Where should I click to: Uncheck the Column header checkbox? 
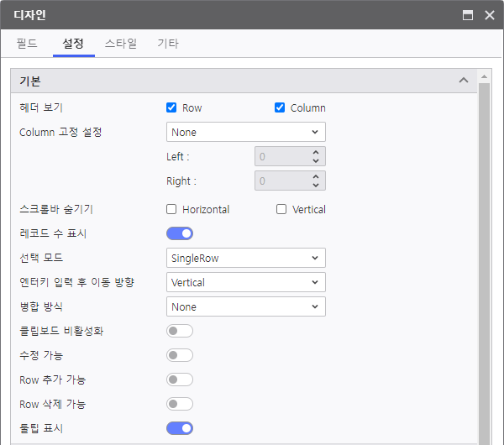[280, 107]
